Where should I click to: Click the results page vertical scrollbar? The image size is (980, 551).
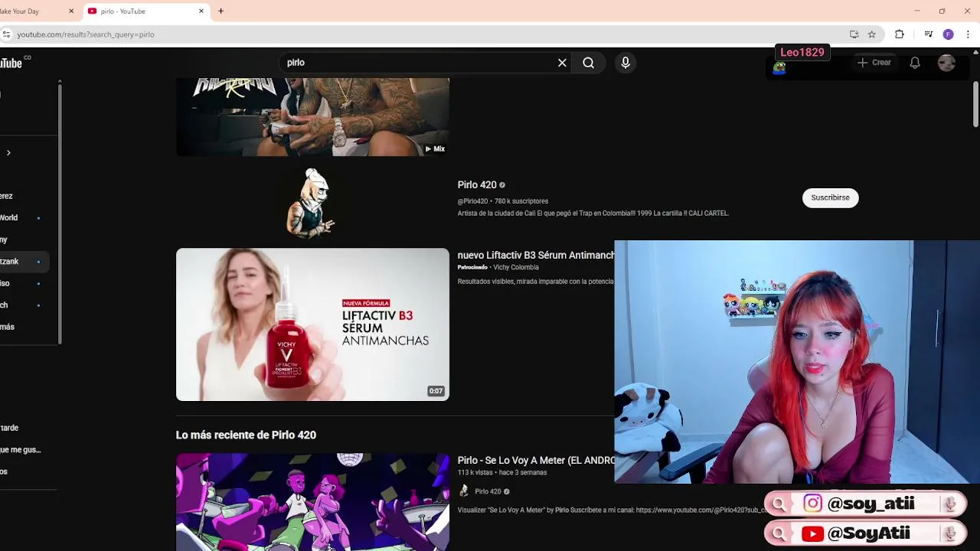coord(976,103)
